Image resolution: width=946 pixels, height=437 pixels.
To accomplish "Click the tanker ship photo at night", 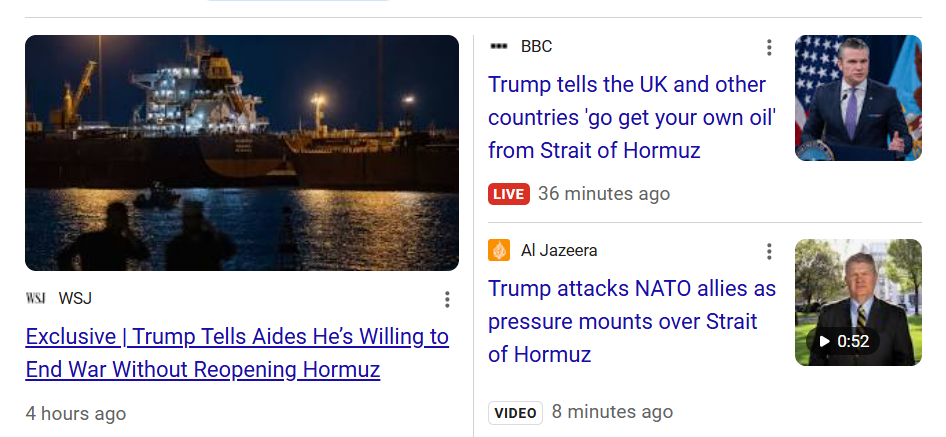I will (242, 153).
